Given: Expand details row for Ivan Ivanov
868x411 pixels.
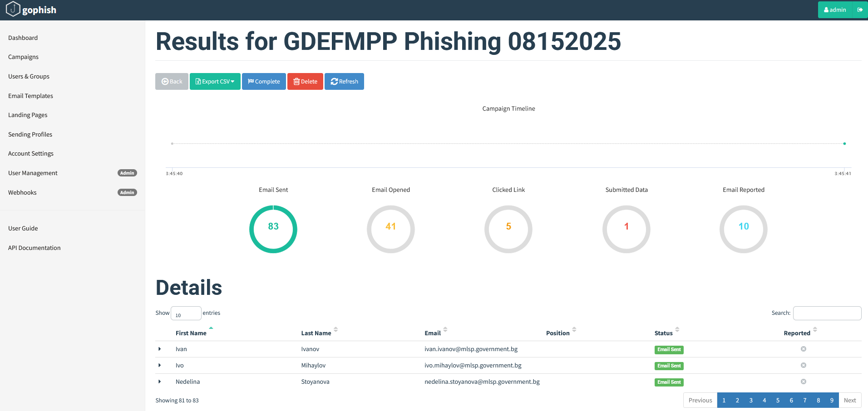Looking at the screenshot, I should pos(160,349).
